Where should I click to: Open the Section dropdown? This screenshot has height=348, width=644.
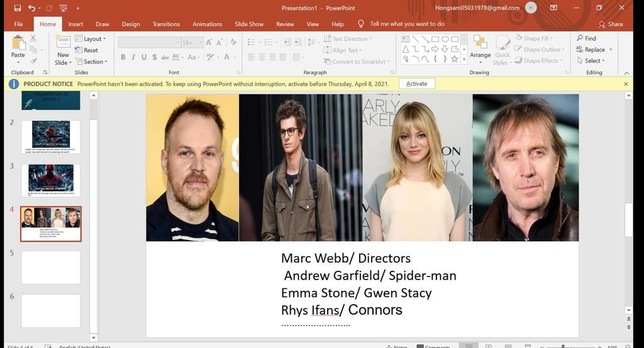pos(92,62)
